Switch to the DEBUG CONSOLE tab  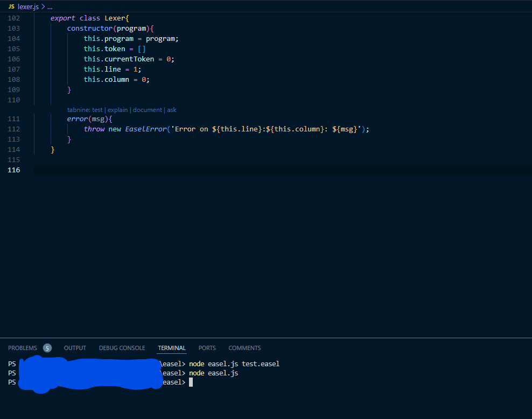pyautogui.click(x=122, y=348)
